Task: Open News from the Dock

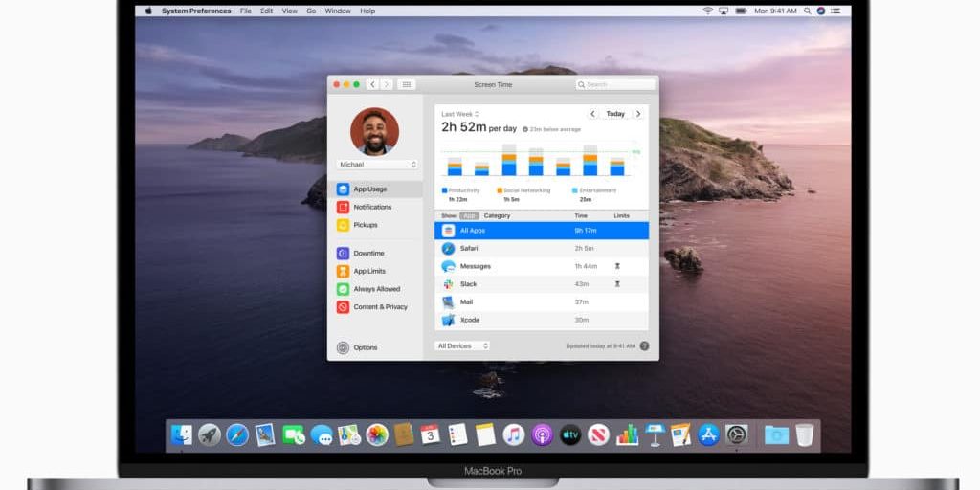Action: [598, 435]
